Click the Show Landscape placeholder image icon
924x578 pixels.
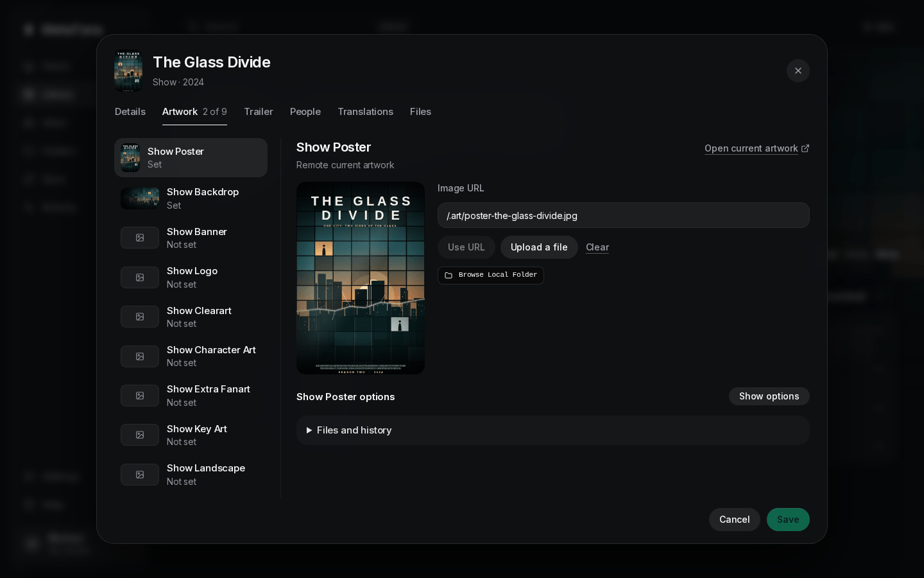pos(140,475)
